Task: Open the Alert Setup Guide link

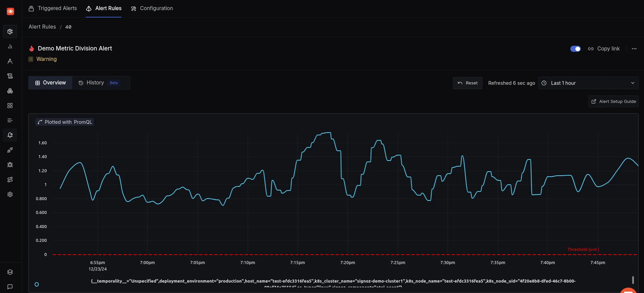Action: (x=613, y=102)
